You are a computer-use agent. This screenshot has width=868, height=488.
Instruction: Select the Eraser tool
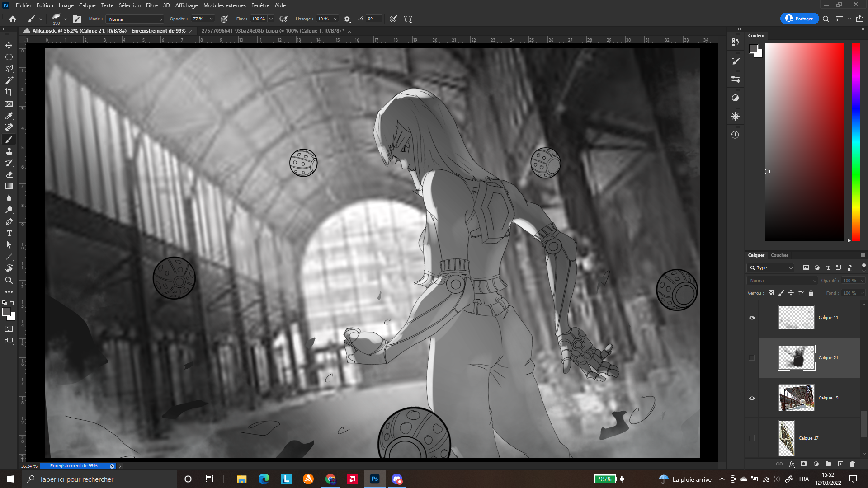pyautogui.click(x=9, y=174)
